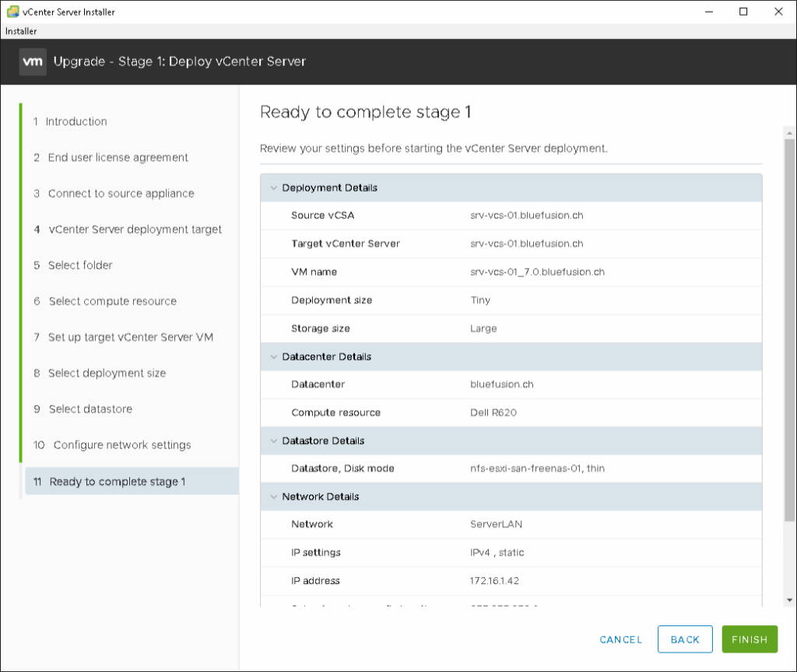
Task: Click the vCenter Server Installer title bar icon
Action: pos(12,12)
